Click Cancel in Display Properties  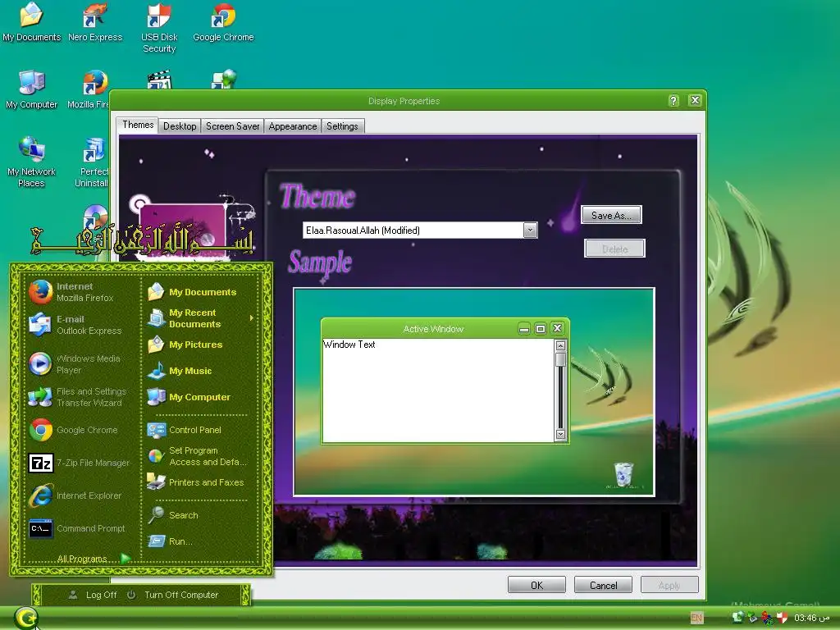603,585
